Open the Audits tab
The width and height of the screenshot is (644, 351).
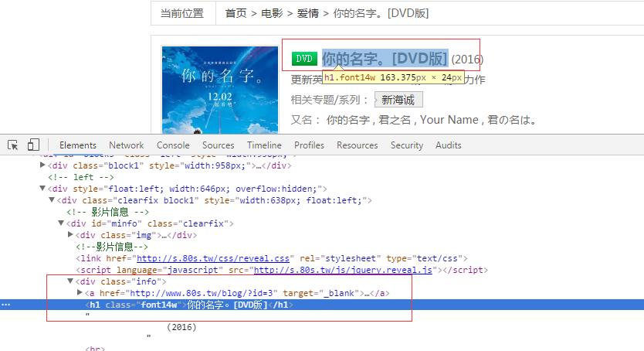448,145
